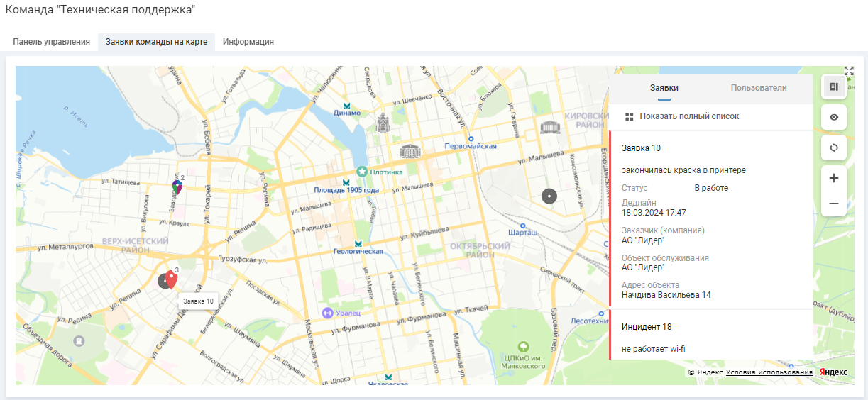Screen dimensions: 868x400
Task: Expand the map to fullscreen
Action: pos(849,71)
